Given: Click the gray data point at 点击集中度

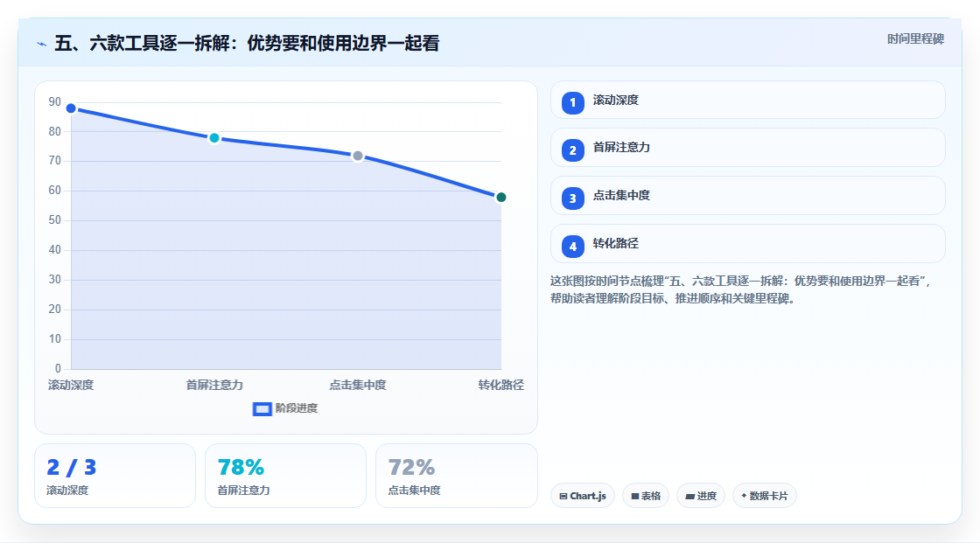Looking at the screenshot, I should (x=358, y=156).
